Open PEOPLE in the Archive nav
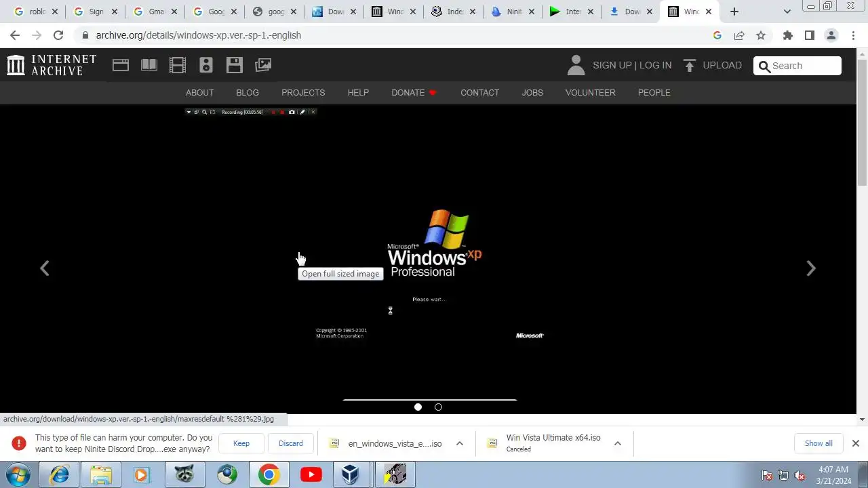Screen dimensions: 868x488 [654, 92]
